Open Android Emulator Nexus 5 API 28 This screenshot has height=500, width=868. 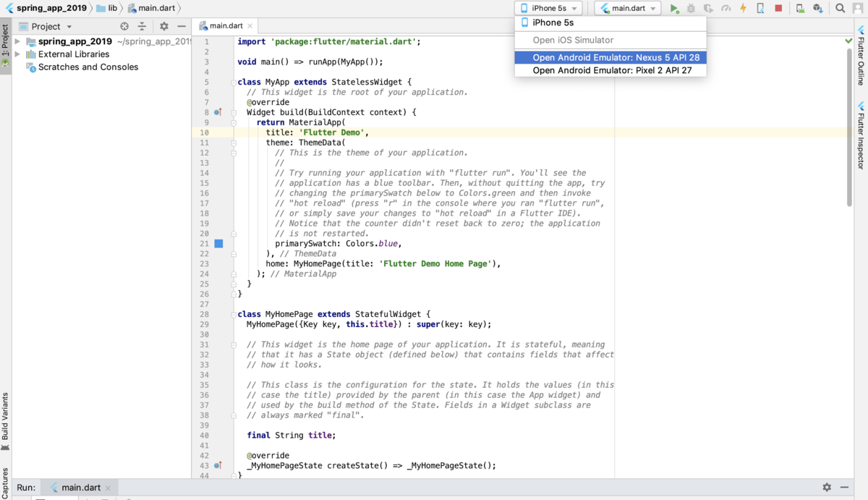pyautogui.click(x=610, y=57)
